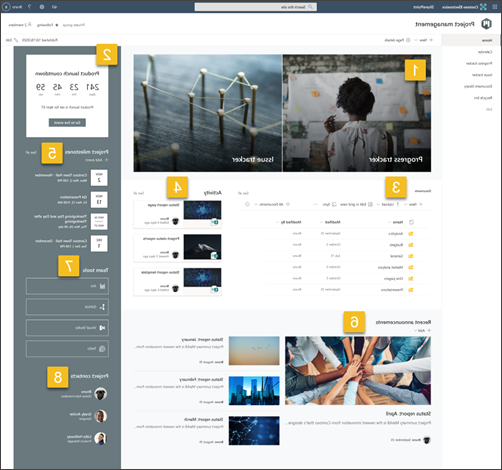Open the Status report page activity card

point(177,214)
